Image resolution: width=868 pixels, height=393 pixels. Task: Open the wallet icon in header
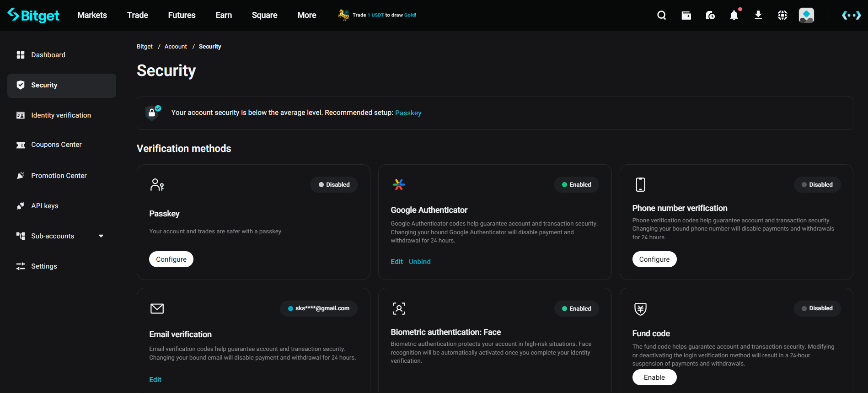686,16
